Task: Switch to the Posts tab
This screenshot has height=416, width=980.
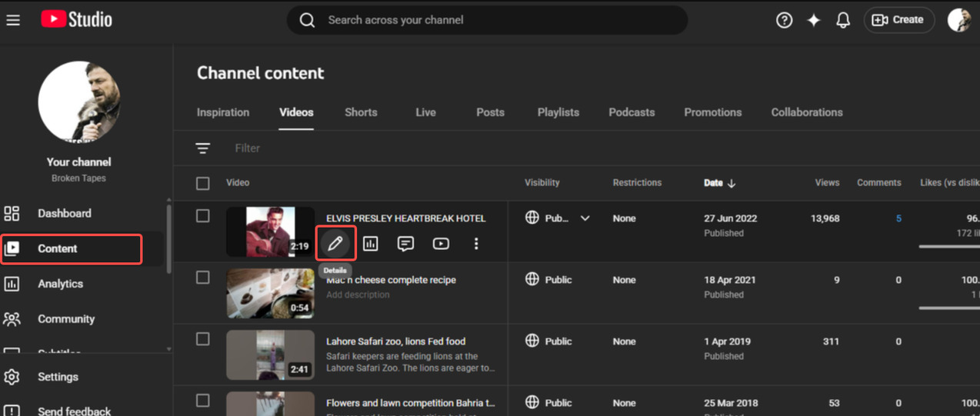Action: 490,112
